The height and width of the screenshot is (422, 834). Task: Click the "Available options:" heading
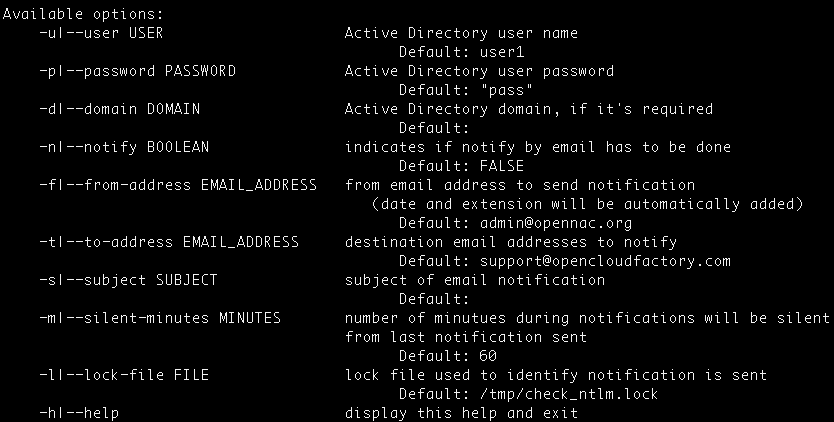[x=84, y=14]
